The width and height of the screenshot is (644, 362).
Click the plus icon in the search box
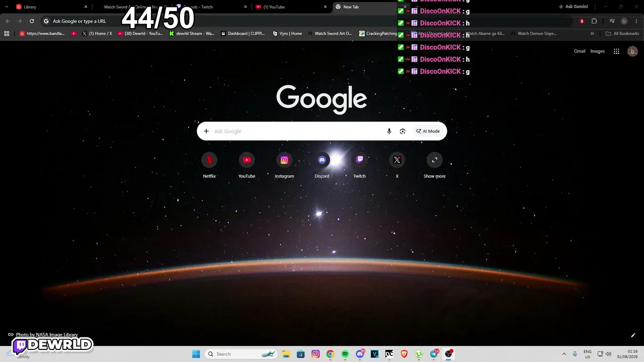point(206,131)
